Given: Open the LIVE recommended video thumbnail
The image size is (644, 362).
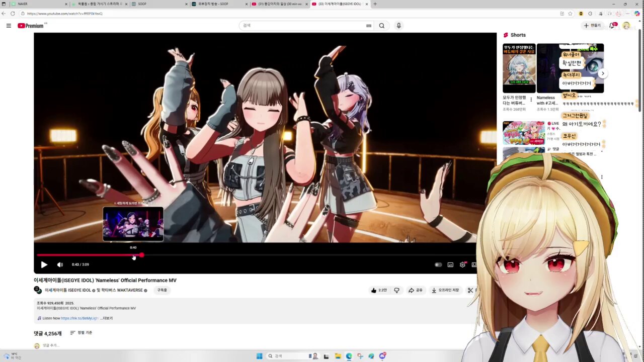Looking at the screenshot, I should (x=524, y=133).
